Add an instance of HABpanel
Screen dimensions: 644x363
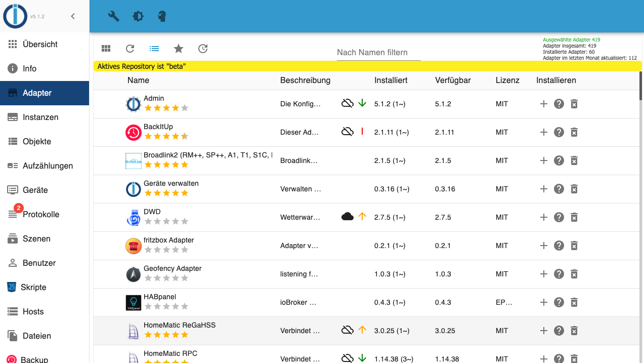click(544, 302)
